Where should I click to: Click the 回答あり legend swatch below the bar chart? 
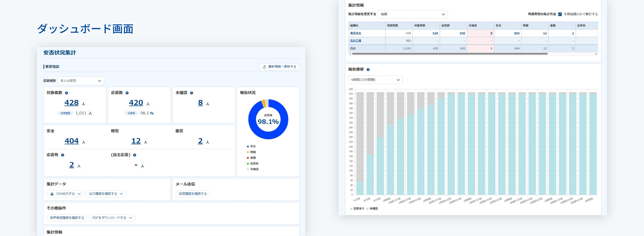[351, 209]
